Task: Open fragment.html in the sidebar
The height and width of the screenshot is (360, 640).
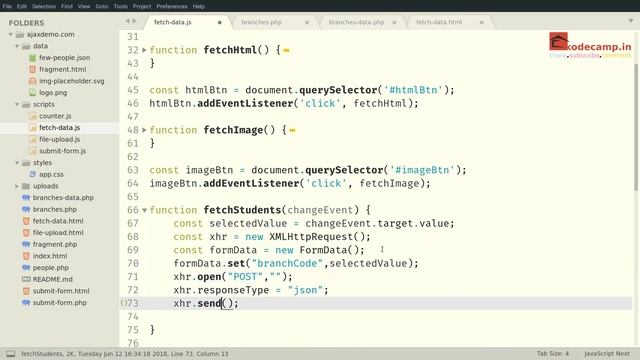Action: click(x=62, y=69)
